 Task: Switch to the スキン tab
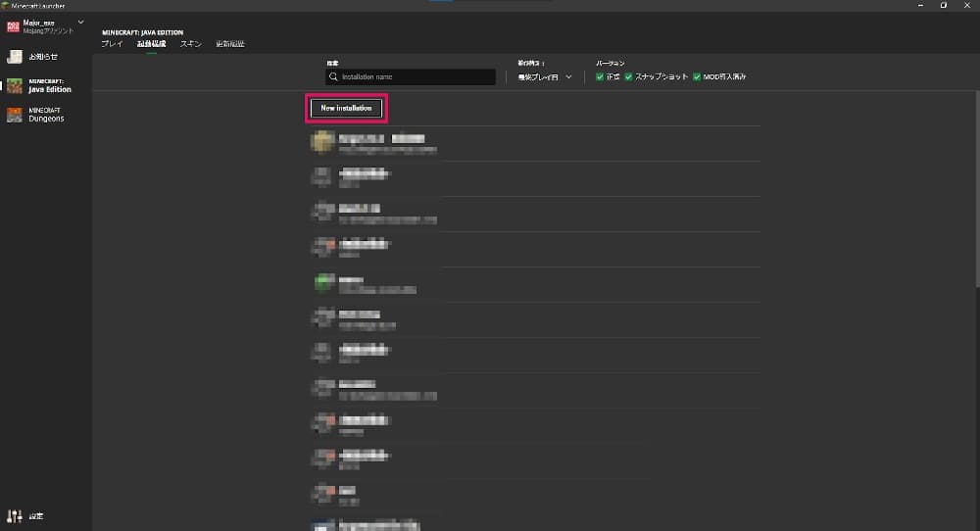pos(191,44)
